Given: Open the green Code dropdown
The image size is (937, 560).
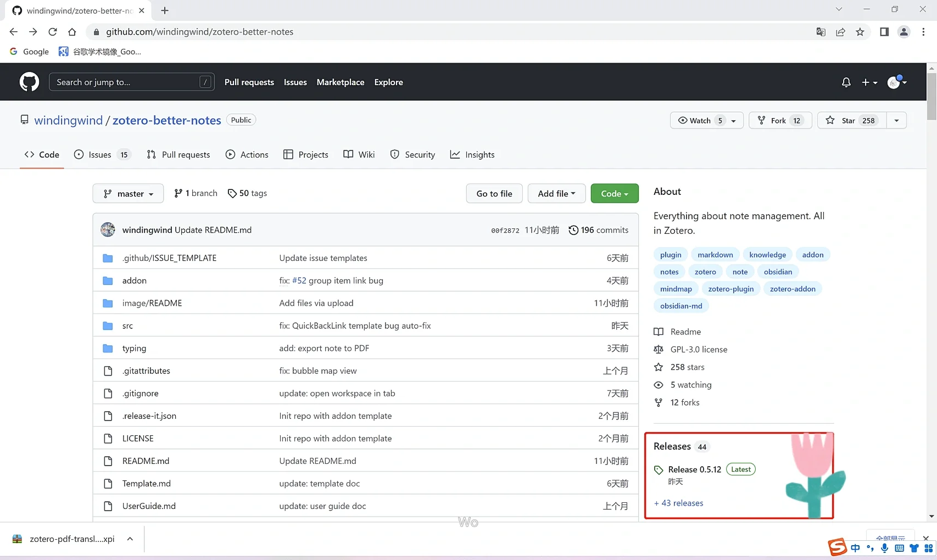Looking at the screenshot, I should [615, 193].
